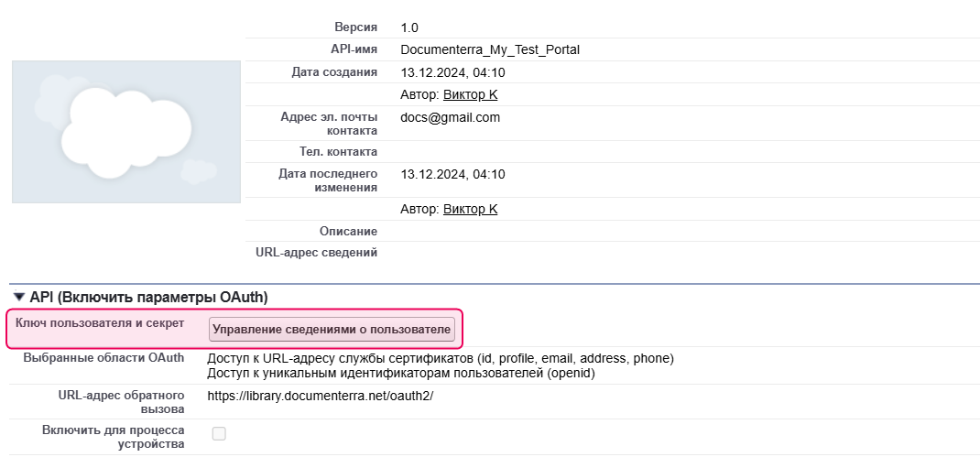Click the API (Включить параметры OAuth) heading
Screen dimensions: 980x457
point(148,298)
